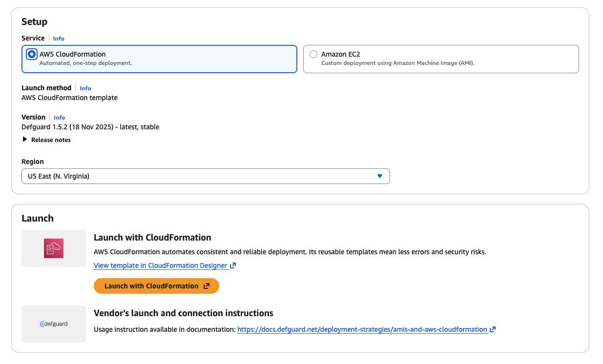Click the CloudFormation logo icon

(x=54, y=248)
